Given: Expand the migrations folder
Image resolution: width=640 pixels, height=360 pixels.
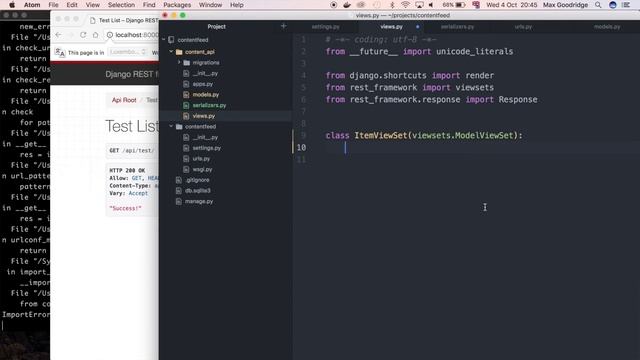Looking at the screenshot, I should click(x=179, y=62).
